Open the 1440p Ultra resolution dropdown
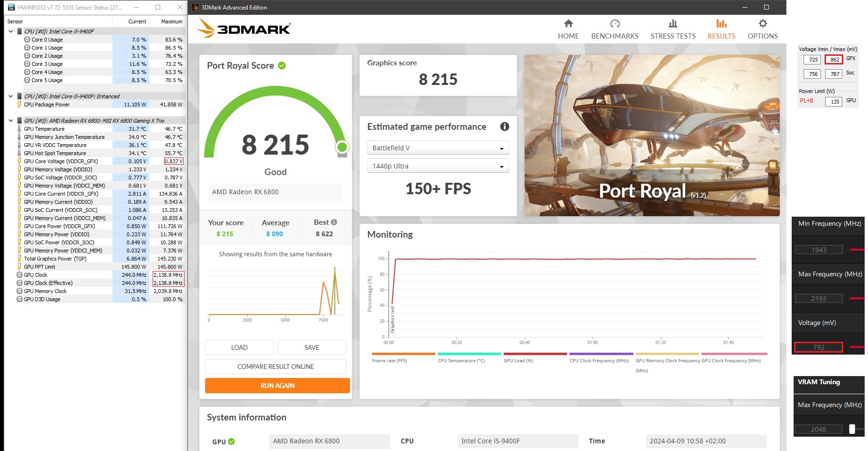The width and height of the screenshot is (868, 451). point(438,166)
